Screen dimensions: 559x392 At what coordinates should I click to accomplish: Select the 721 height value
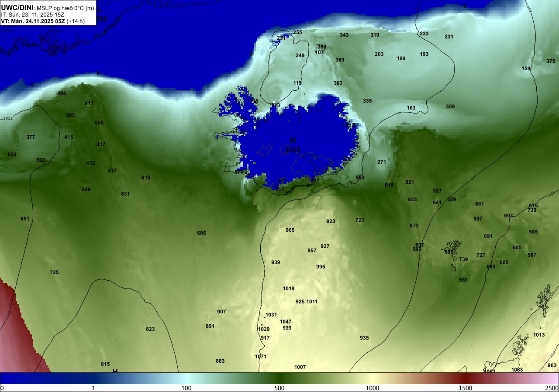(360, 220)
